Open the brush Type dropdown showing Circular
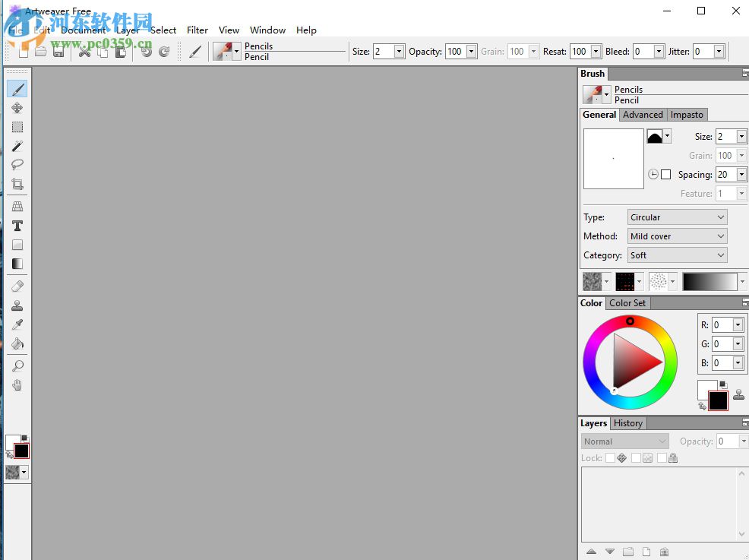The image size is (749, 560). click(676, 217)
